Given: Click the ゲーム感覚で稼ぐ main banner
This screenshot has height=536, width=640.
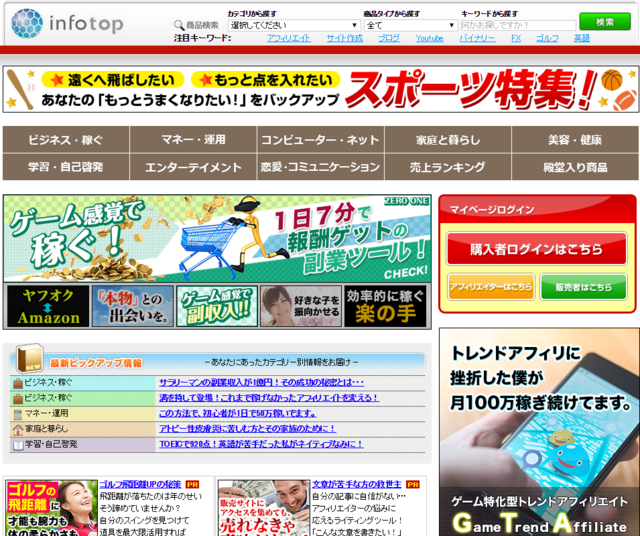Looking at the screenshot, I should pyautogui.click(x=217, y=238).
